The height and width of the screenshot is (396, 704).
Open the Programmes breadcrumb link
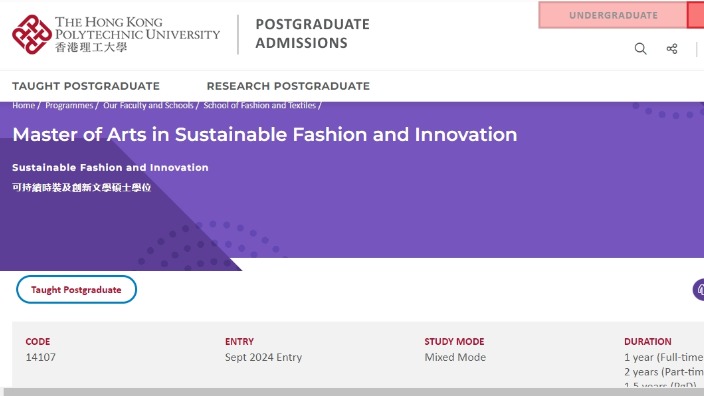(69, 105)
